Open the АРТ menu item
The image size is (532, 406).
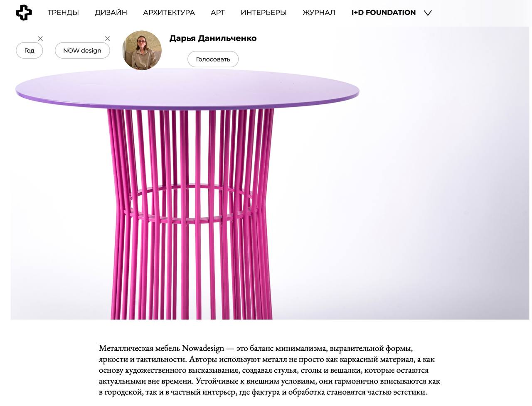(218, 12)
